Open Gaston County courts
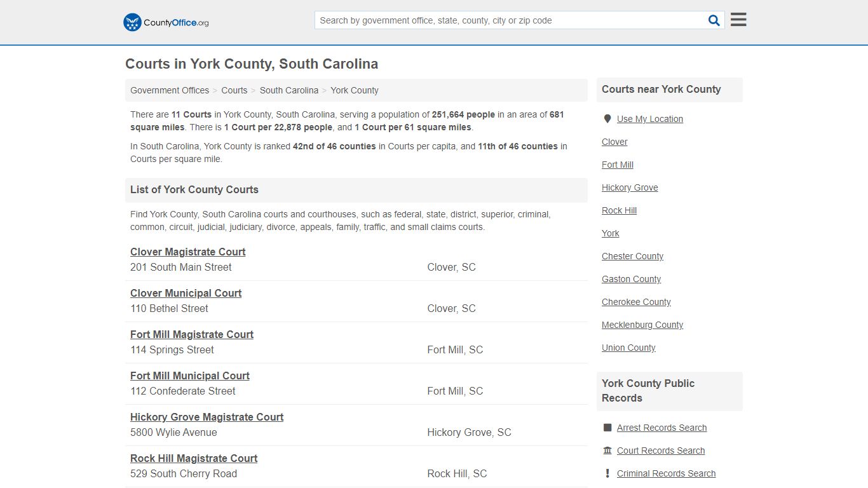The height and width of the screenshot is (488, 868). pyautogui.click(x=631, y=279)
